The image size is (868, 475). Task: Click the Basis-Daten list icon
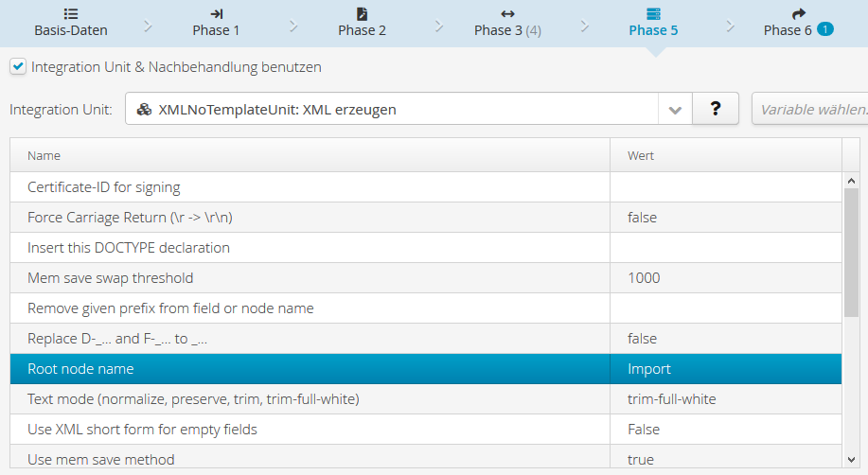tap(71, 13)
